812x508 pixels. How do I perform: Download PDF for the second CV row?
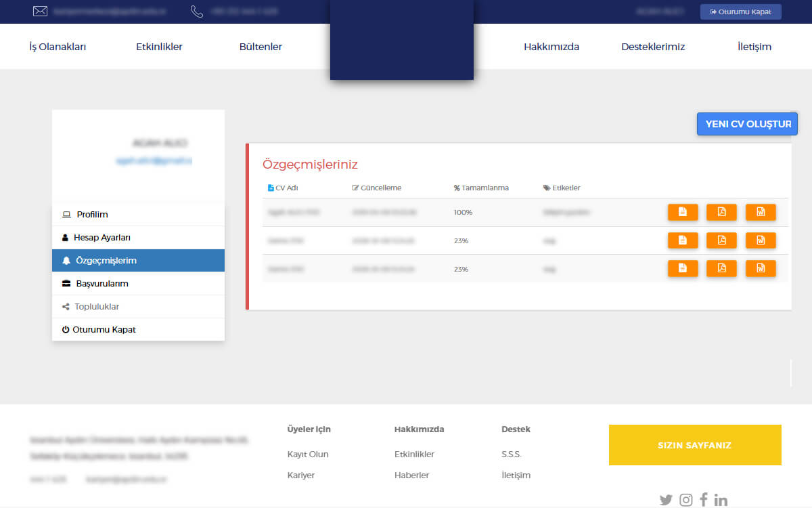[721, 240]
